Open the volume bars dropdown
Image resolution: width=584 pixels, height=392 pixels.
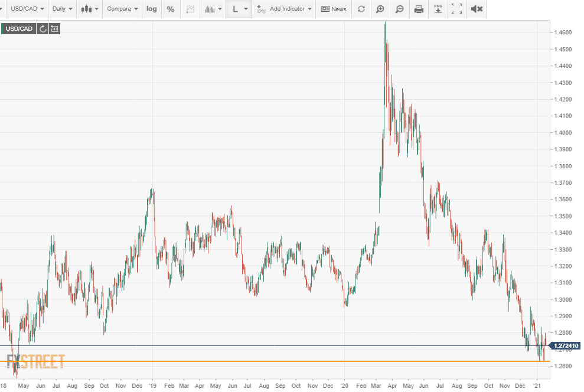212,9
